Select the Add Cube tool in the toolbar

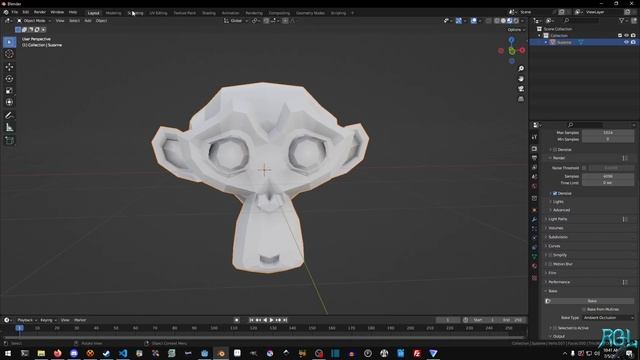click(9, 140)
